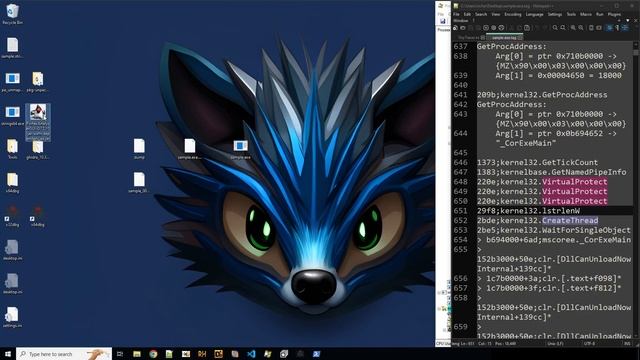
Task: Click "_CorExeMain" string on line 644
Action: pos(526,143)
